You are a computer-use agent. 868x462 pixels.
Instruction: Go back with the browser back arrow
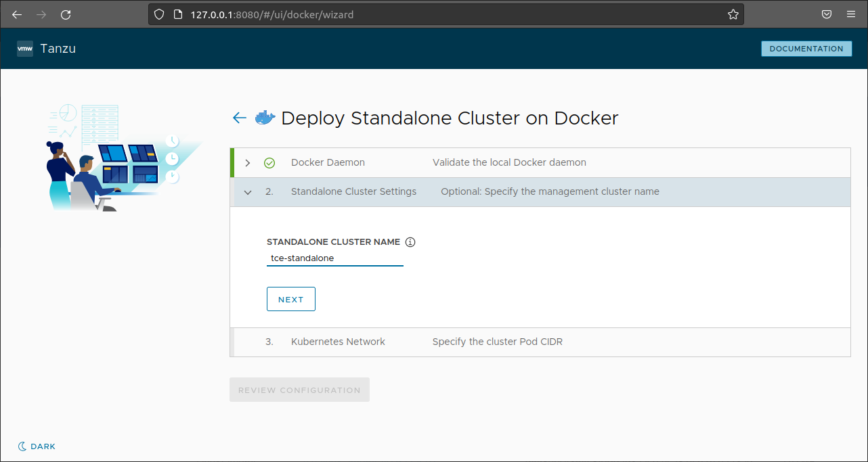17,14
